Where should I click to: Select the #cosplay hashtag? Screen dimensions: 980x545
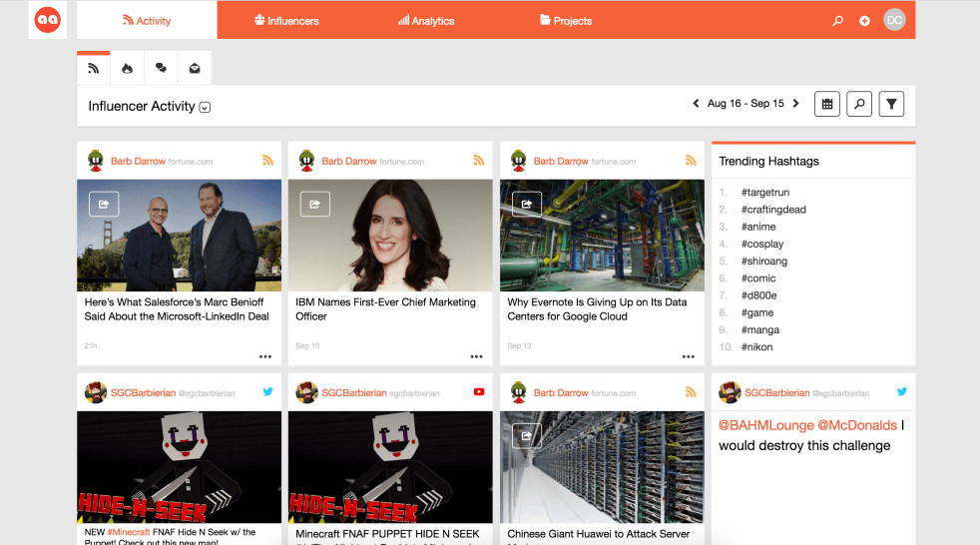(761, 244)
